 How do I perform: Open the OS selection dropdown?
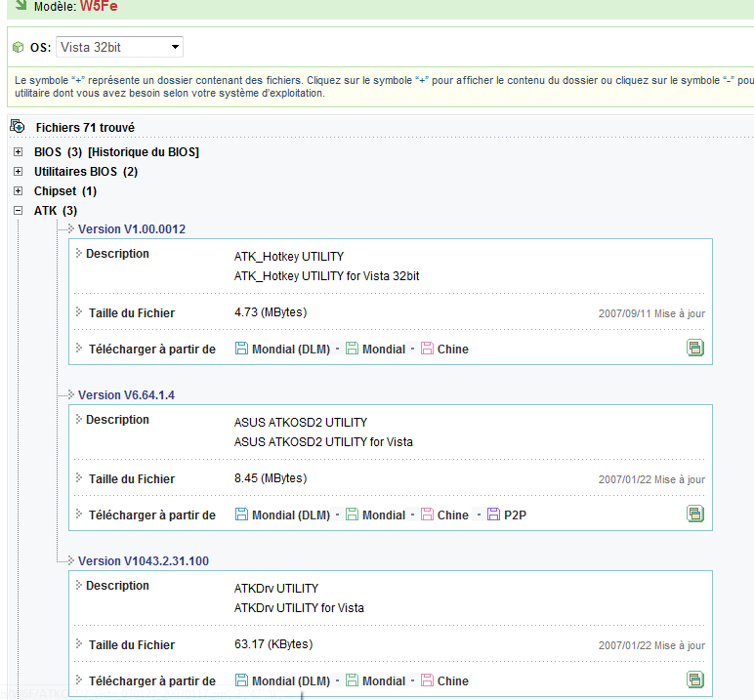click(x=119, y=47)
